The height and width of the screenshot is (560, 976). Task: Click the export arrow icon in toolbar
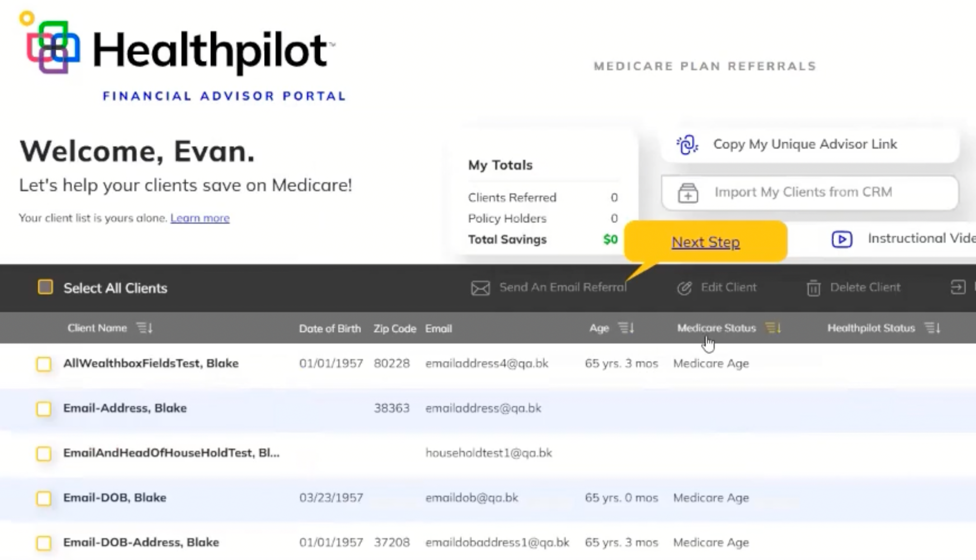(958, 287)
